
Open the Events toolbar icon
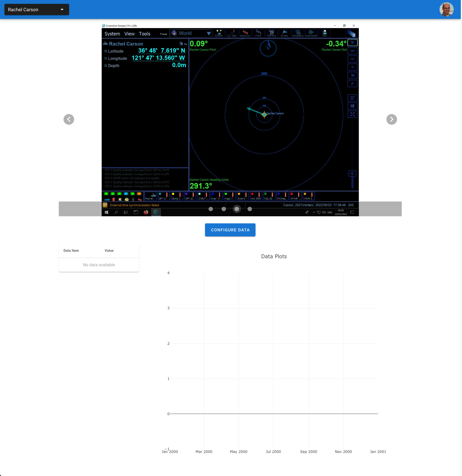click(285, 33)
